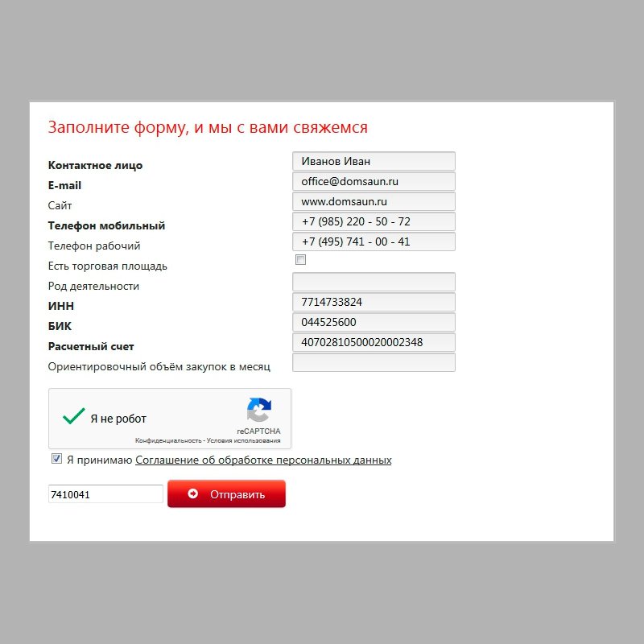The height and width of the screenshot is (644, 644).
Task: Open reCAPTCHA Конфиденциальность link
Action: click(x=168, y=440)
